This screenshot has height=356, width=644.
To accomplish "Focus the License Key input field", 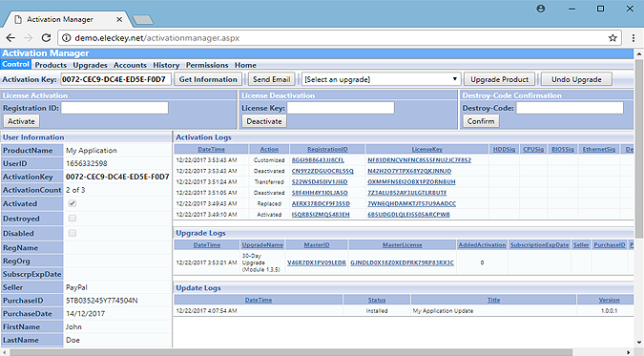I will coord(341,108).
